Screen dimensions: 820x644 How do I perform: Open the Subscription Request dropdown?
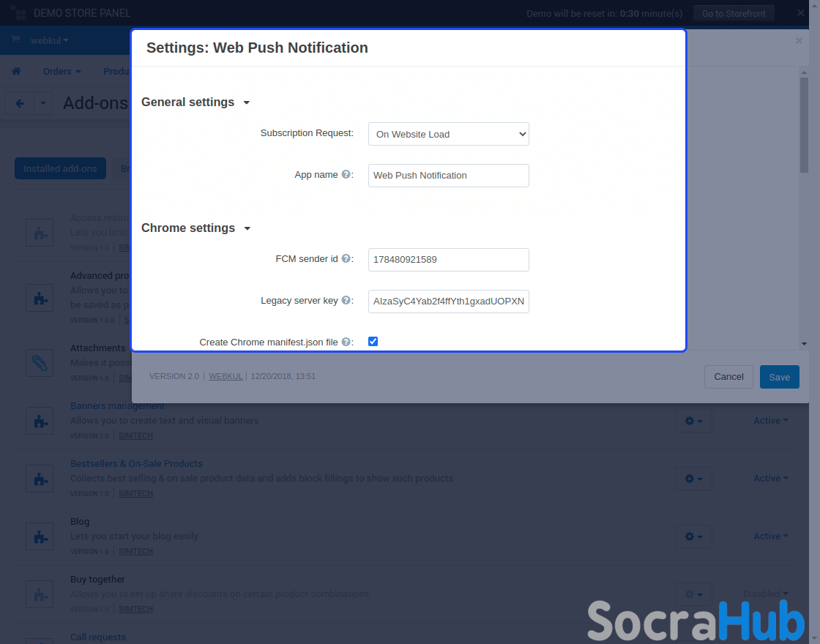tap(448, 134)
